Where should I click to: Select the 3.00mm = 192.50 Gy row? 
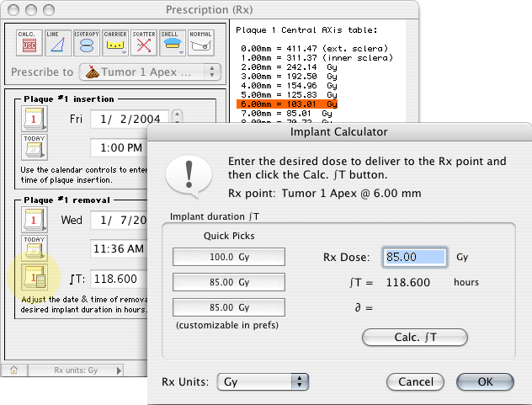(289, 76)
